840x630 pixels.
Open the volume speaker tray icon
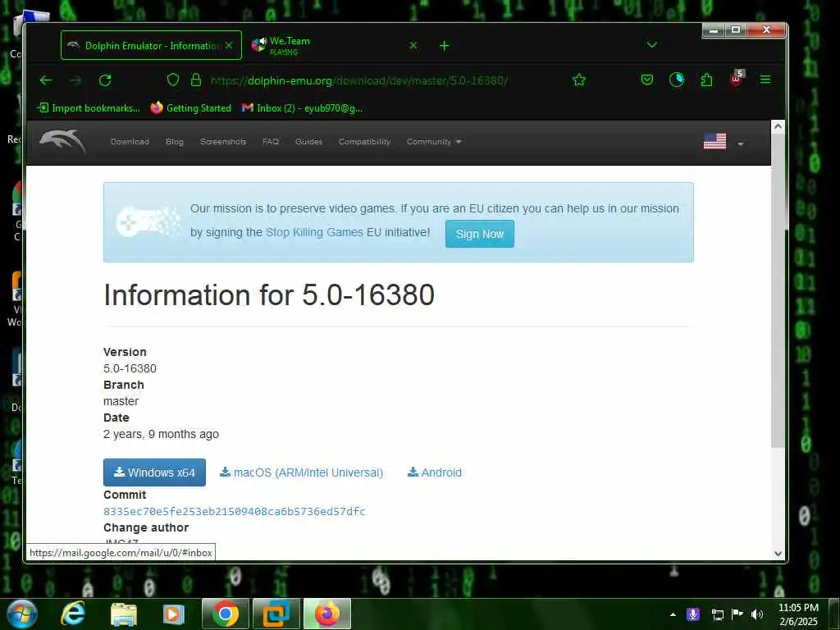[757, 614]
